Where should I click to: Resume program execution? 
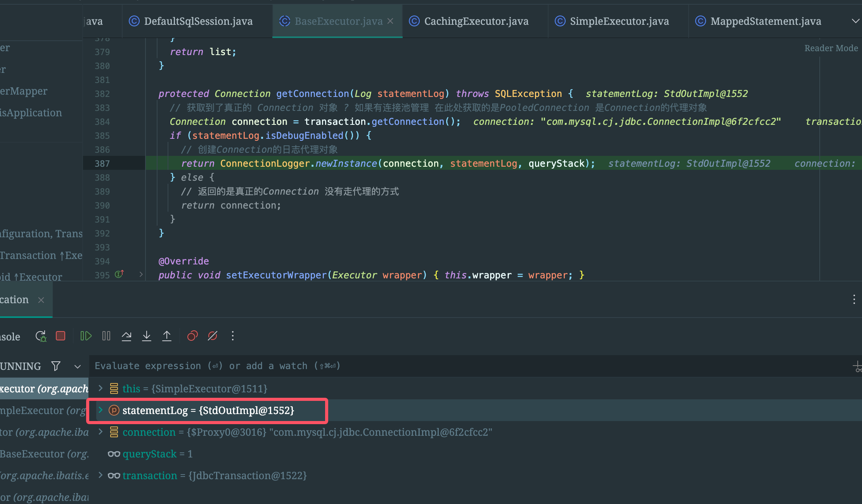pos(86,336)
